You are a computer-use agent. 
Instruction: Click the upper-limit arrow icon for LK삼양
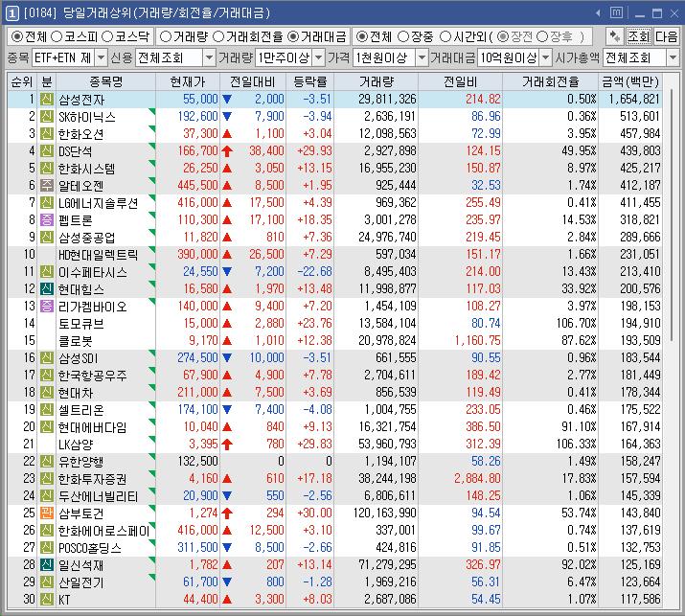[x=227, y=445]
